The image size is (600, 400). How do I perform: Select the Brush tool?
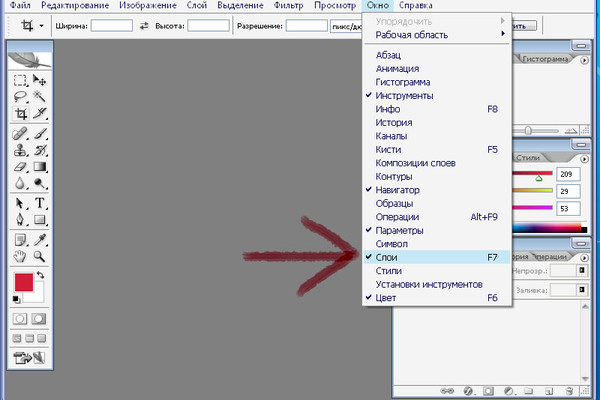(39, 134)
